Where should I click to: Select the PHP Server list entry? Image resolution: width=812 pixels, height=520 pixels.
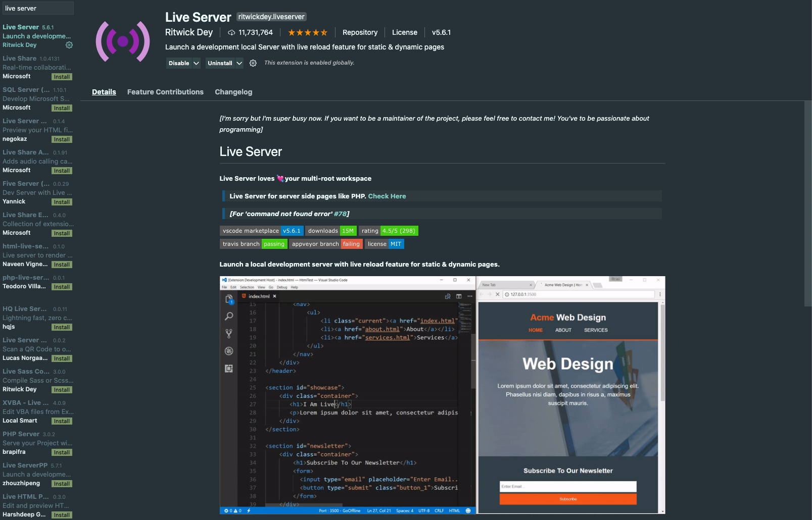(x=38, y=443)
